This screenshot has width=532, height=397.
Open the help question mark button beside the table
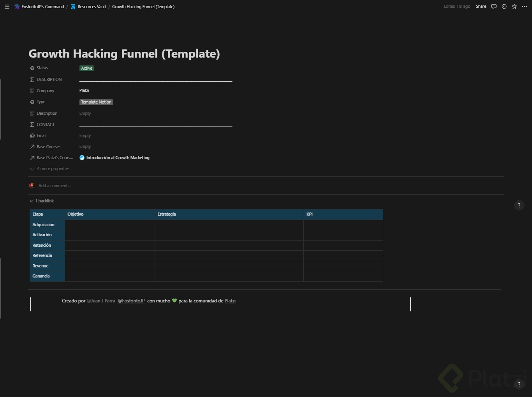[x=519, y=205]
